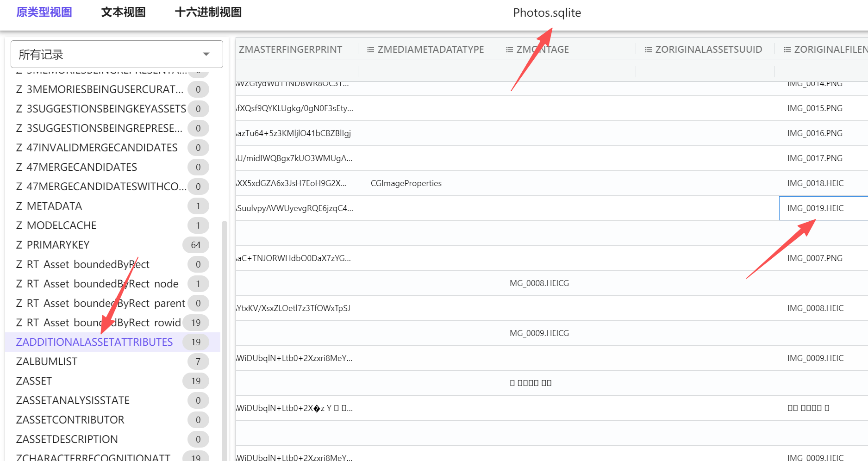The height and width of the screenshot is (461, 868).
Task: Click the ZMEDIAMETADATATYPE column menu icon
Action: coord(370,50)
